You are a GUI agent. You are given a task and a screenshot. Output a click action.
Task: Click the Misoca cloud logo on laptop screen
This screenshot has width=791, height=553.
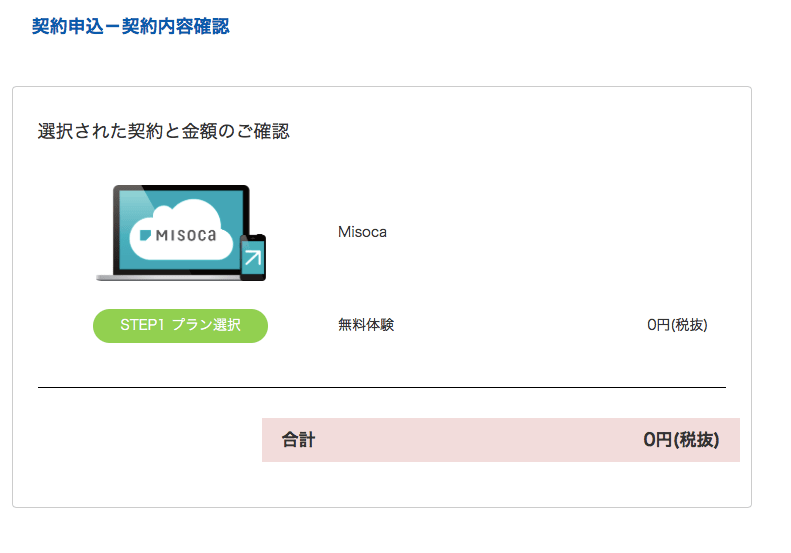point(184,233)
